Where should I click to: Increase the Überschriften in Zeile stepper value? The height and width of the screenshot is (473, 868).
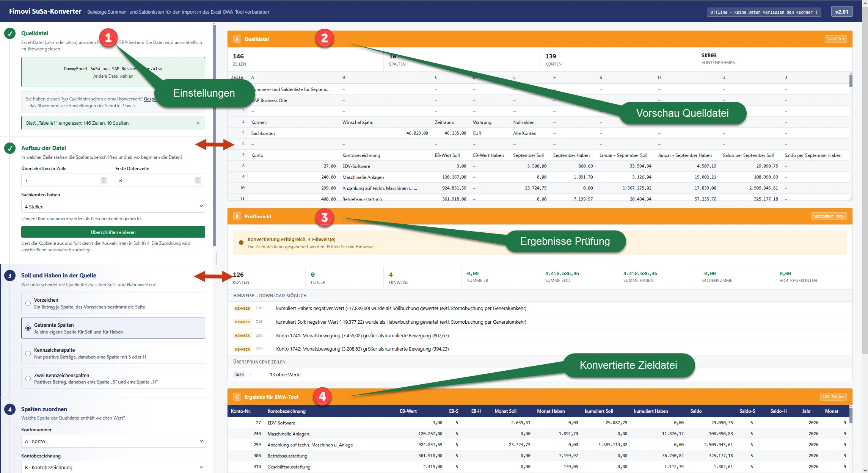tap(104, 179)
